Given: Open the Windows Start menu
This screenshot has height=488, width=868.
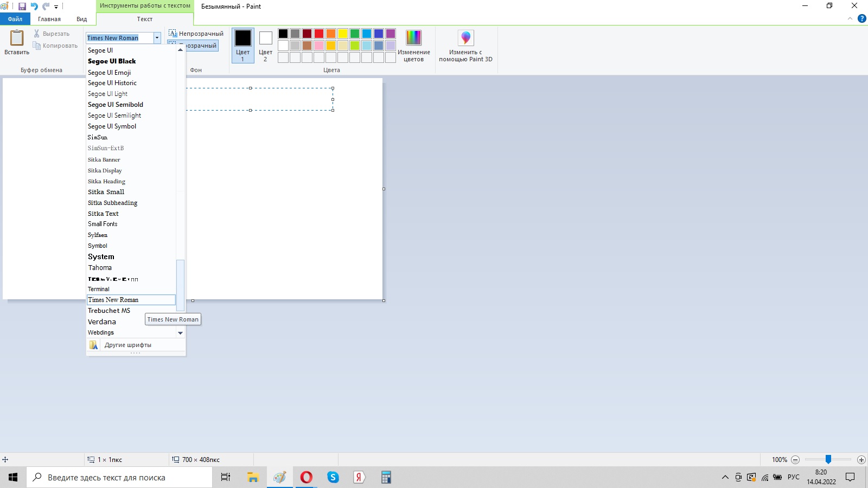Looking at the screenshot, I should [13, 477].
